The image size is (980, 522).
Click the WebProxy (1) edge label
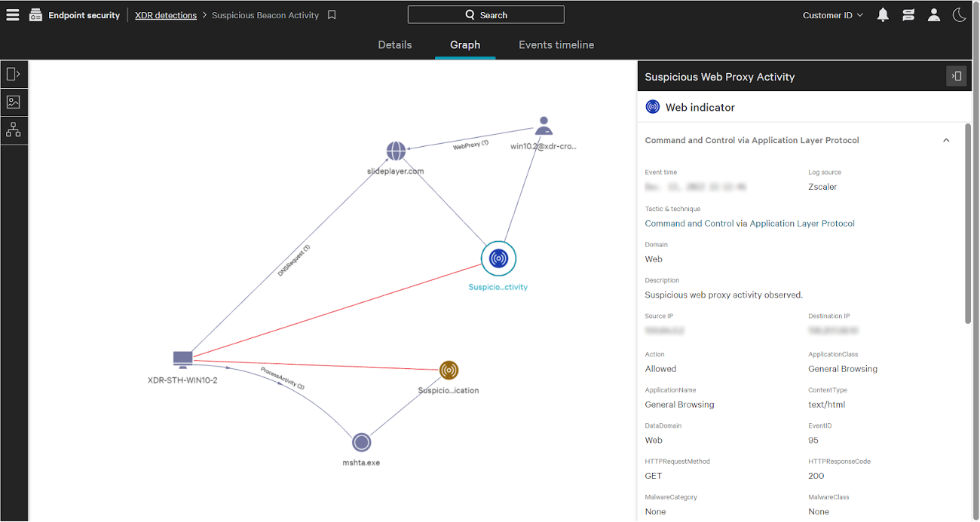470,145
